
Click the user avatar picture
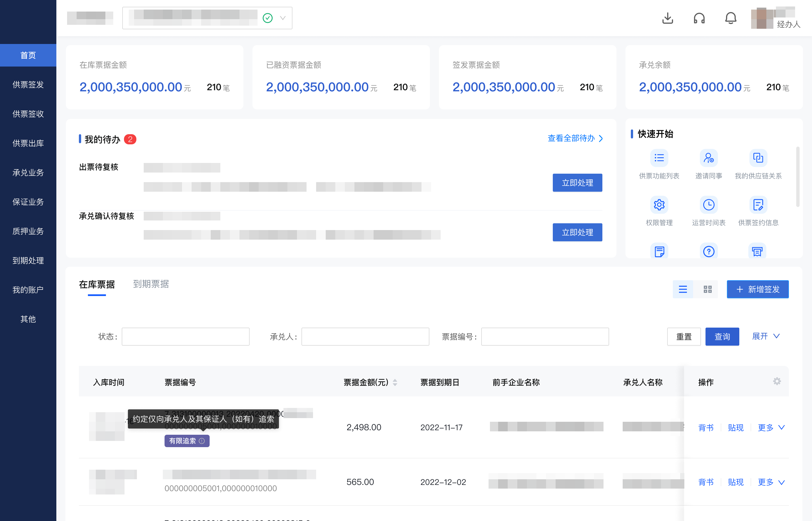pyautogui.click(x=762, y=18)
